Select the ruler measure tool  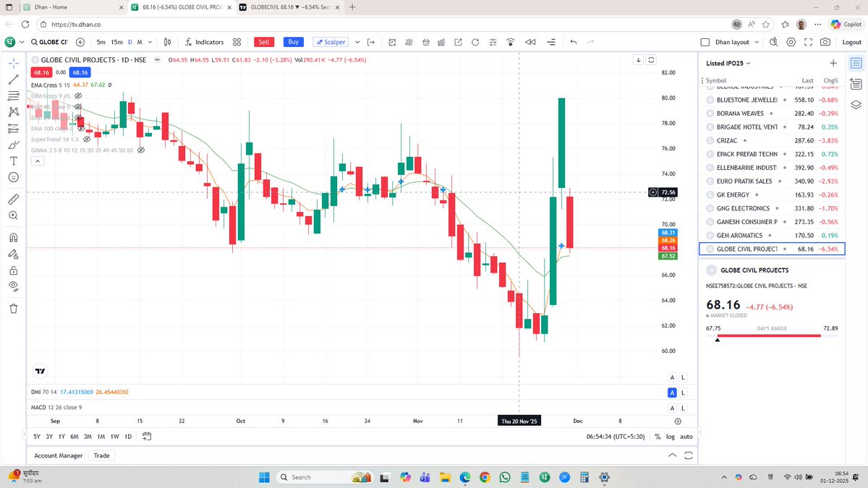(13, 199)
